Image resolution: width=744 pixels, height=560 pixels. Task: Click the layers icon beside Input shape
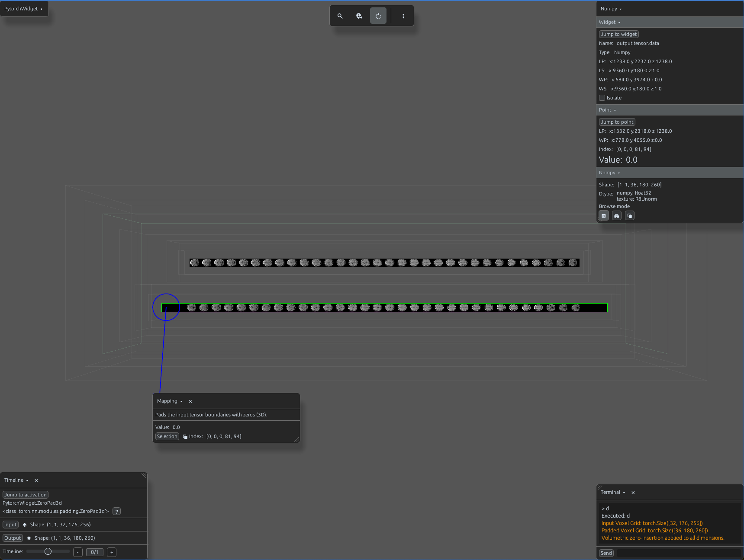[x=25, y=525]
